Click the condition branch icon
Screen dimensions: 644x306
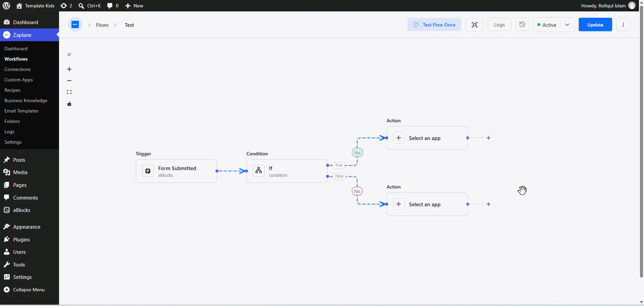[259, 171]
